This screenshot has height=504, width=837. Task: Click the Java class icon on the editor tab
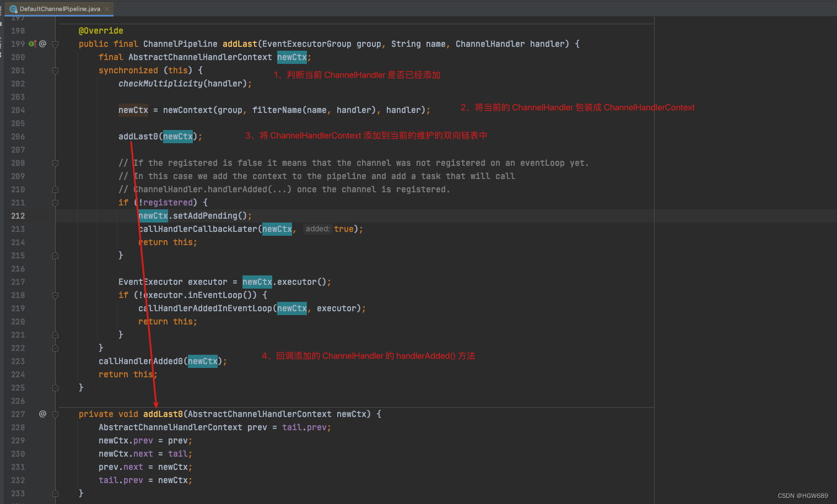pyautogui.click(x=14, y=9)
